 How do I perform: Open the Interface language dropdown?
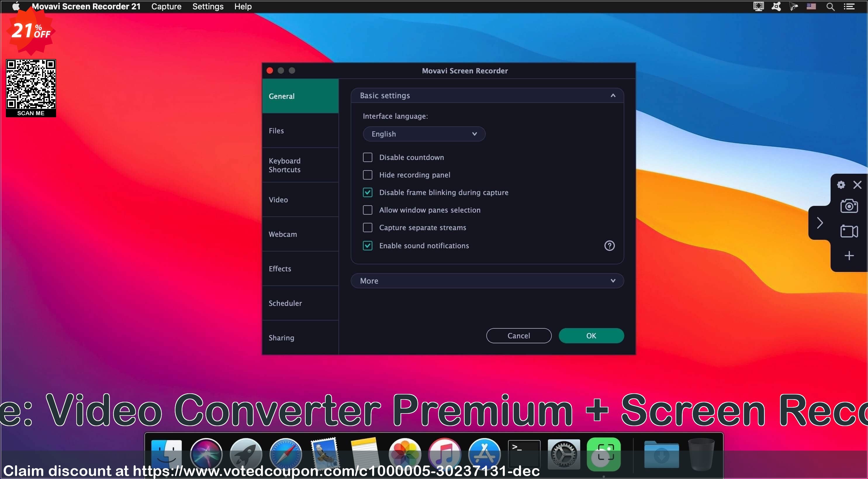coord(423,133)
